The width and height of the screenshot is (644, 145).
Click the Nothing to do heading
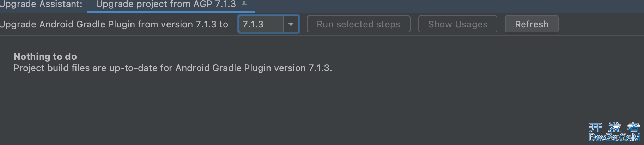pos(45,57)
